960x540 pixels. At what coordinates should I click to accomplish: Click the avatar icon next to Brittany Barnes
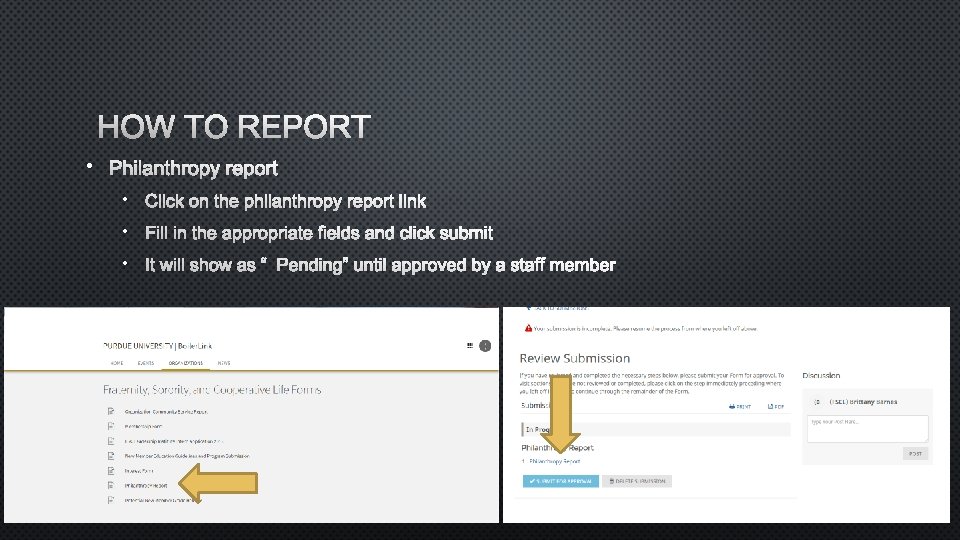[x=817, y=402]
